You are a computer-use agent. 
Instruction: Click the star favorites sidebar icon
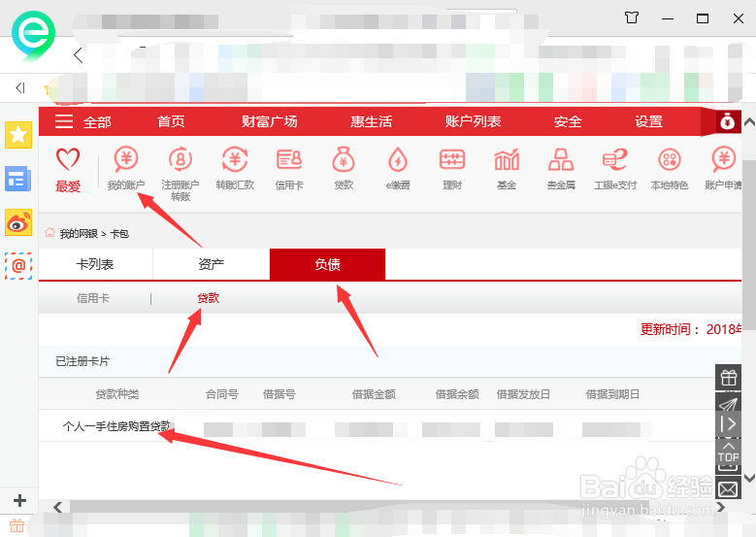18,134
